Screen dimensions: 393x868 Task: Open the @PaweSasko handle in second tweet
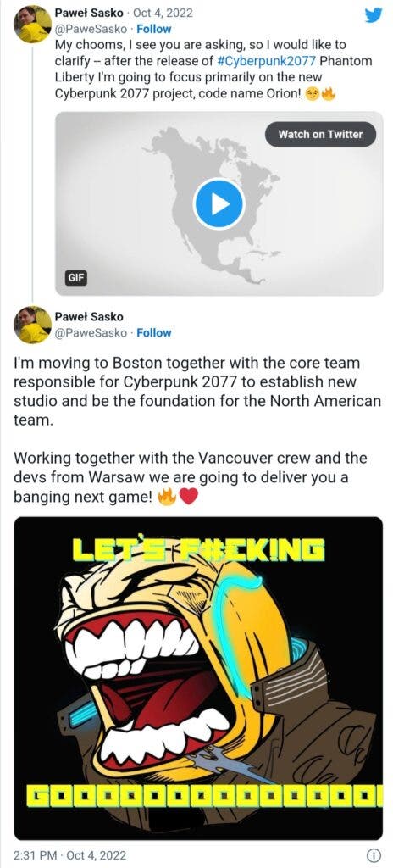pos(91,332)
